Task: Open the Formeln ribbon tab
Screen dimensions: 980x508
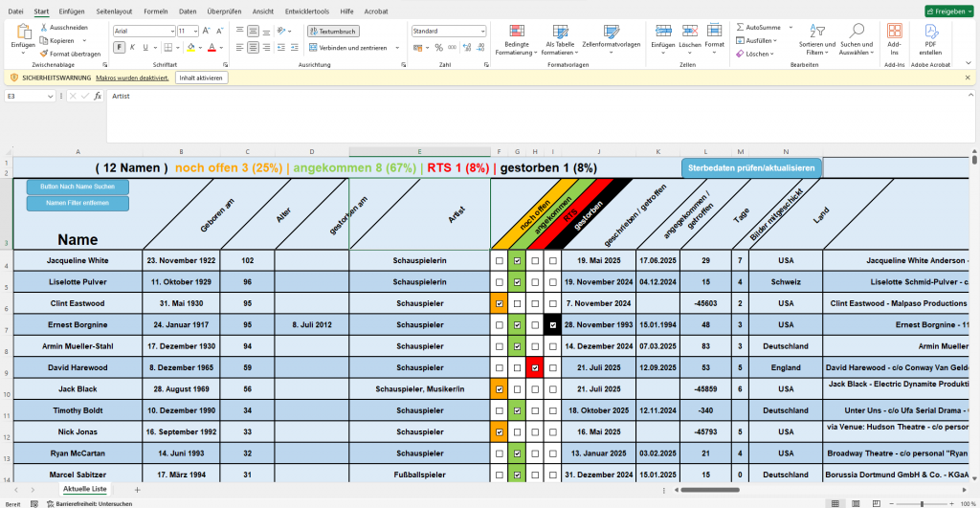Action: [x=155, y=11]
